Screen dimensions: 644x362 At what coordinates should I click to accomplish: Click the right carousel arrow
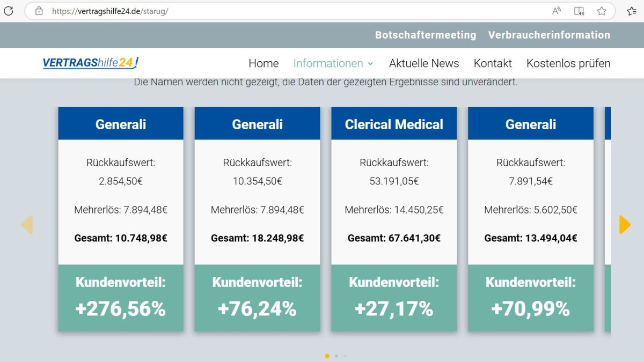coord(625,225)
